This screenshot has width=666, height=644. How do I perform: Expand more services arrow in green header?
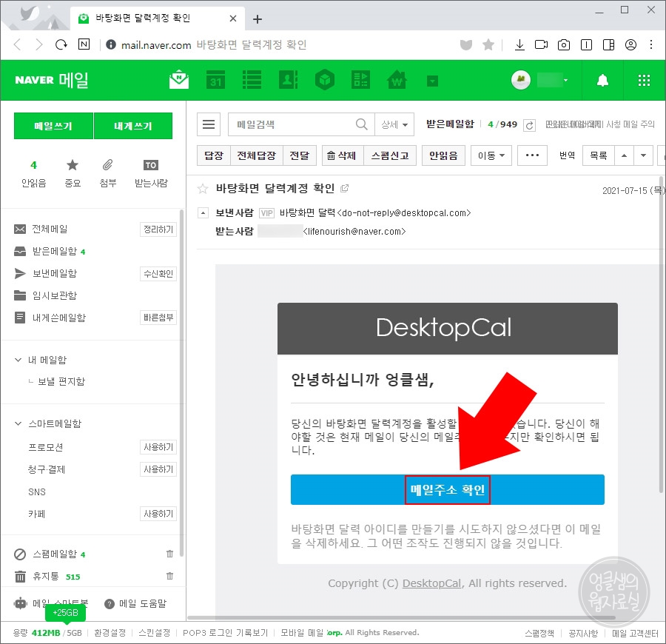432,81
